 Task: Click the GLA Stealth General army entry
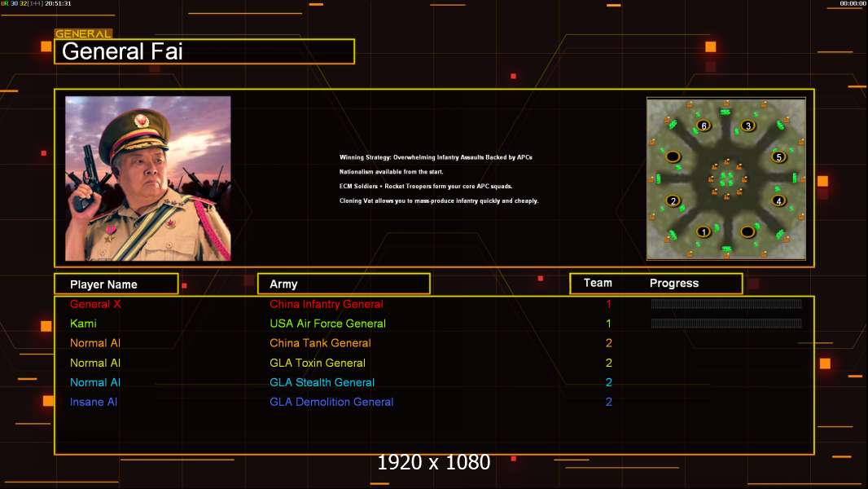[x=322, y=382]
